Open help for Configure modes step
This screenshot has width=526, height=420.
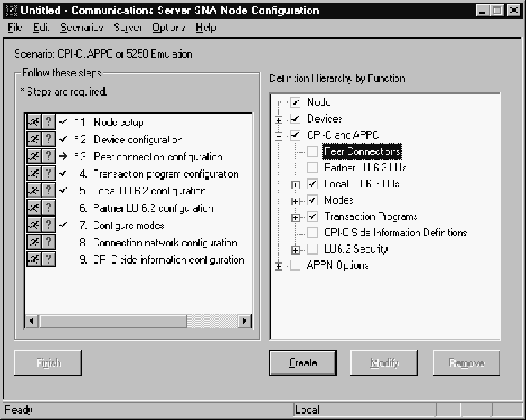[48, 224]
